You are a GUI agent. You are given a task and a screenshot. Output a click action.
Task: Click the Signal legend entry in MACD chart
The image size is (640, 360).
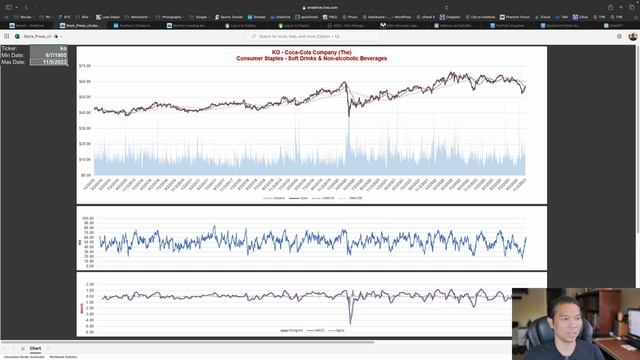tap(336, 330)
